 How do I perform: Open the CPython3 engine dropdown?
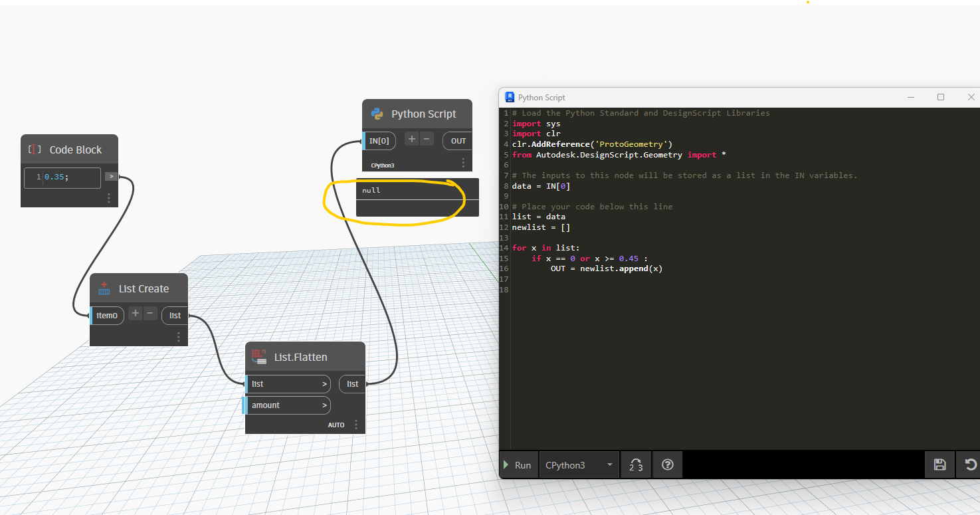click(579, 465)
